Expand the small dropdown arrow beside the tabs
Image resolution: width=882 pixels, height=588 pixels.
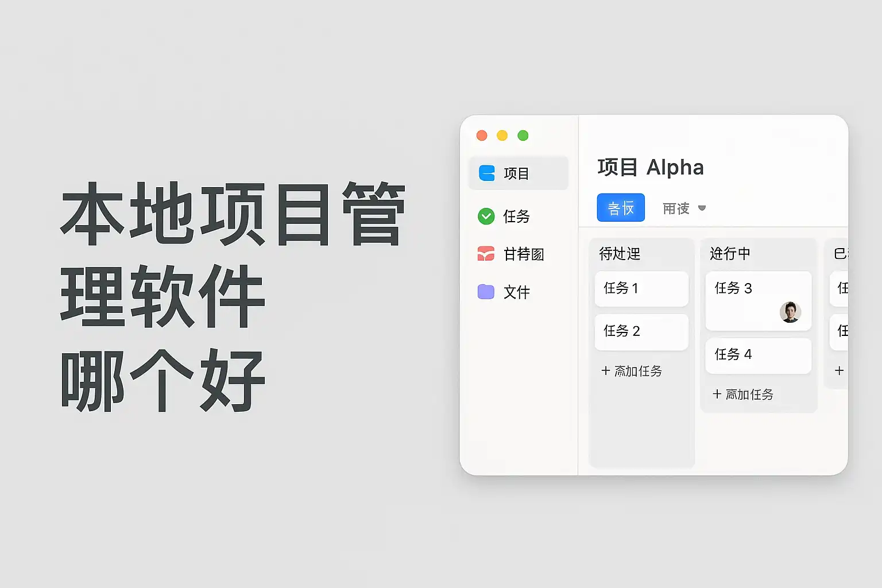click(x=702, y=208)
